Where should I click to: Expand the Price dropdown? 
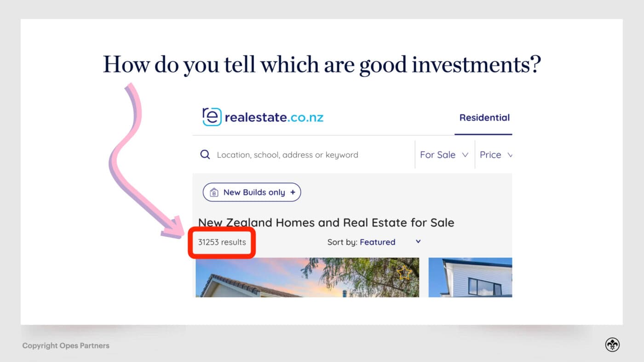tap(496, 155)
